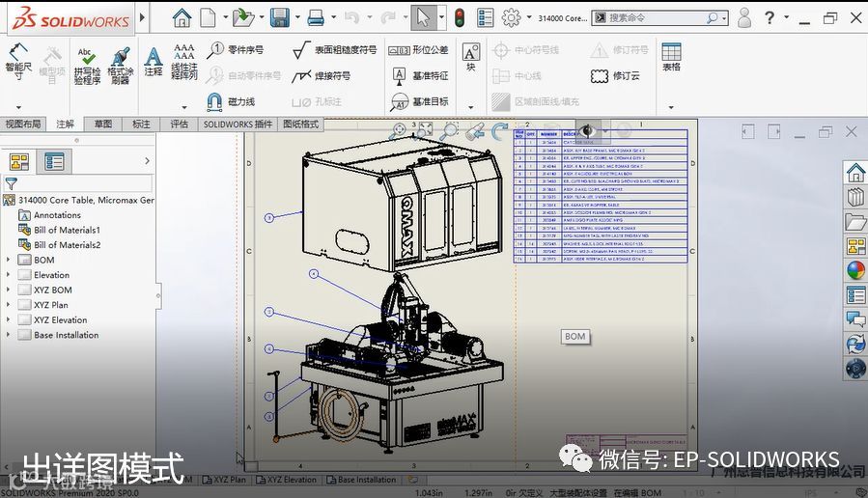Open the 图纸格式 (Sheet Format) ribbon tab
Screen dimensions: 868x498
click(300, 124)
